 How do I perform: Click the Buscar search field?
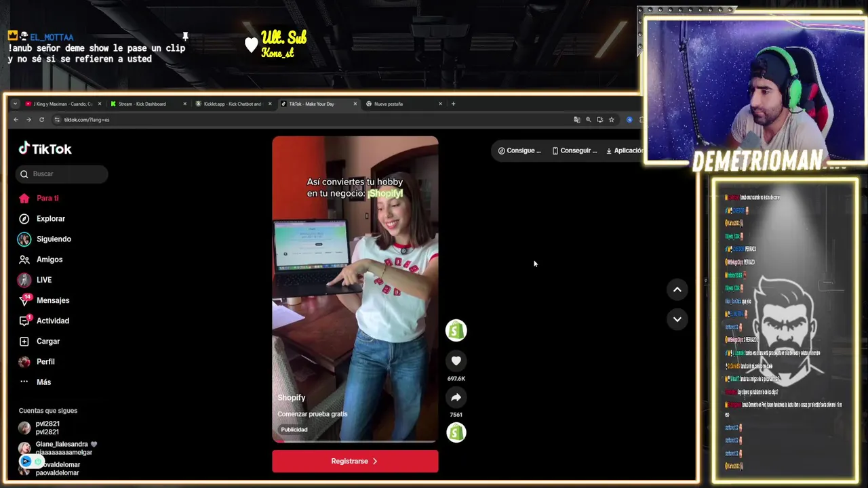pyautogui.click(x=62, y=174)
